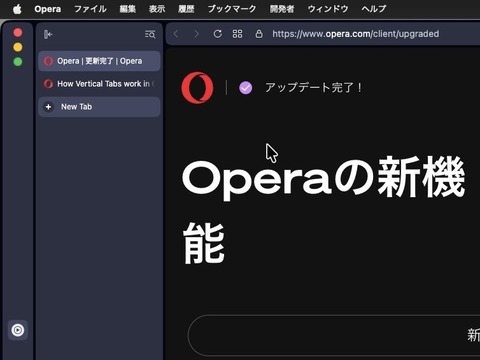
Task: Click the plus icon beside New Tab
Action: pyautogui.click(x=48, y=107)
